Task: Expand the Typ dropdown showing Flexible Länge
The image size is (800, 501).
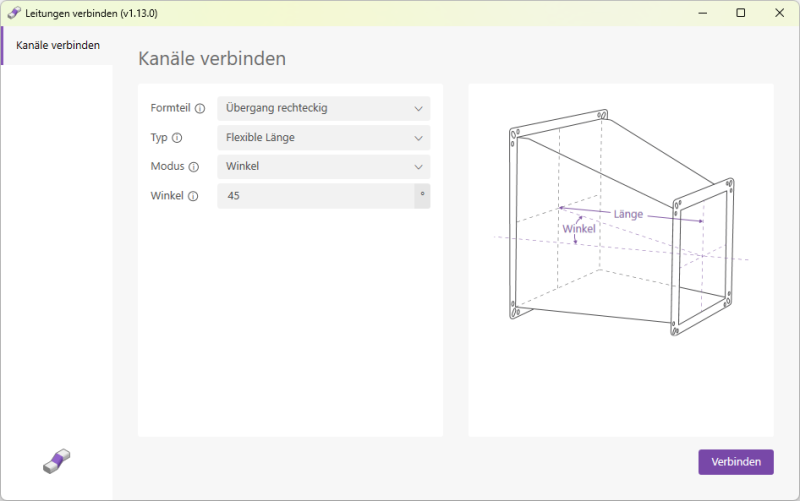Action: coord(323,138)
